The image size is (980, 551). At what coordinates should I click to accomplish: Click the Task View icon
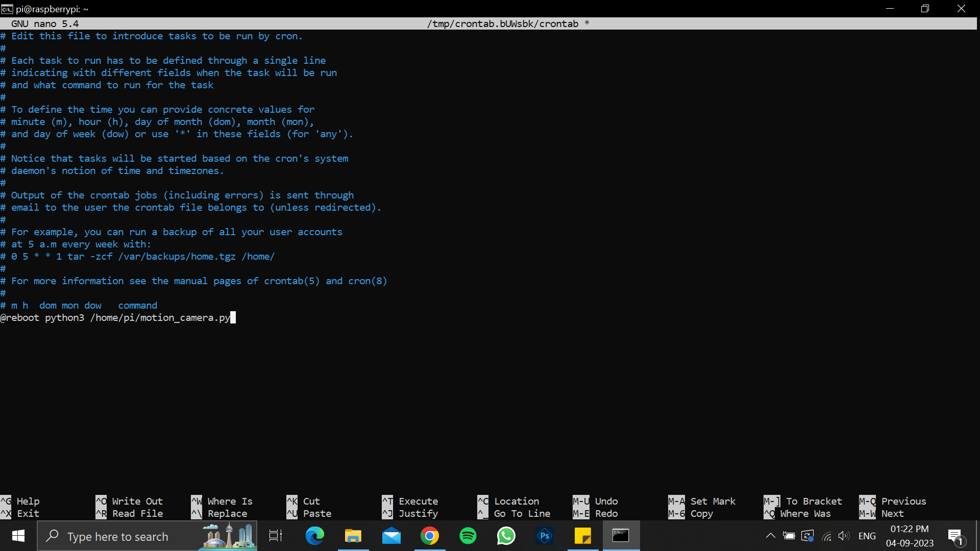click(276, 536)
